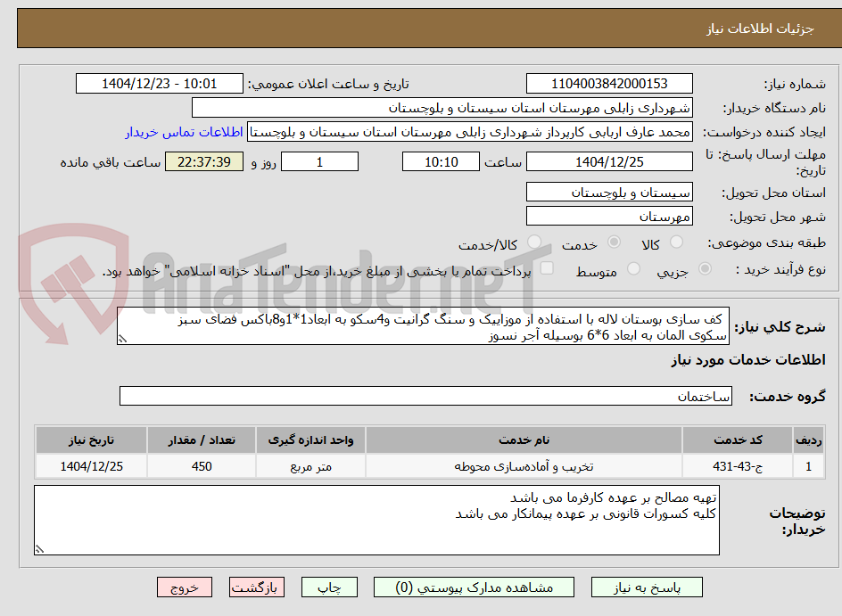This screenshot has height=616, width=842.
Task: Click the cell تخریب و آماده‌سازی محوطه
Action: 524,466
